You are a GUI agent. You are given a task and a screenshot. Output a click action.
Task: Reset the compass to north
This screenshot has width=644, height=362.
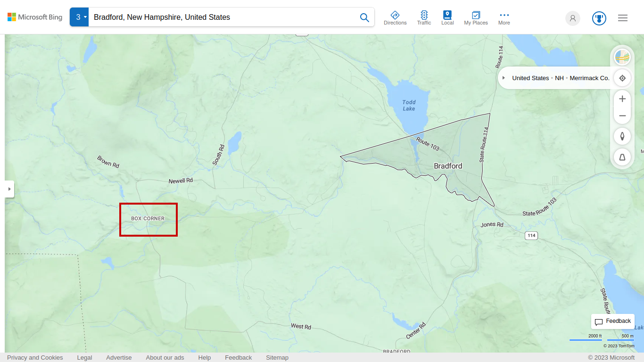pyautogui.click(x=622, y=136)
